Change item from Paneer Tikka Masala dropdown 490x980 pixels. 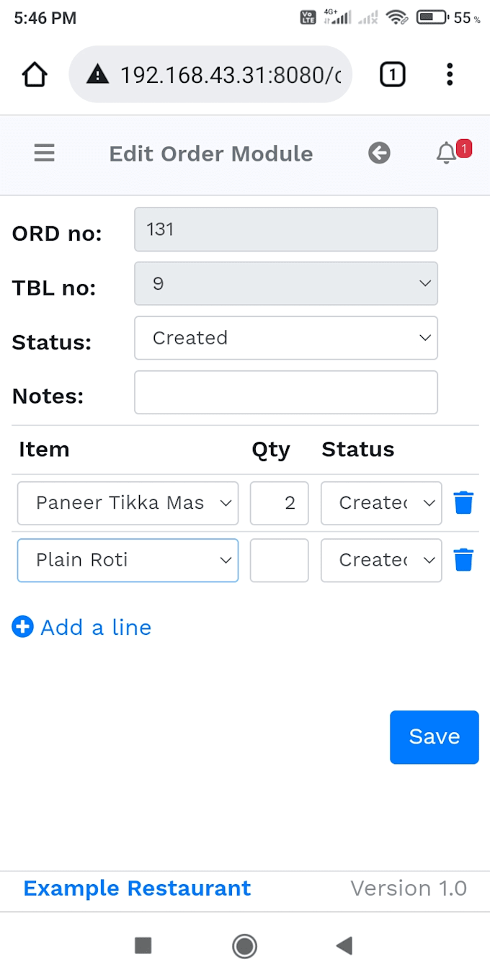click(x=128, y=503)
